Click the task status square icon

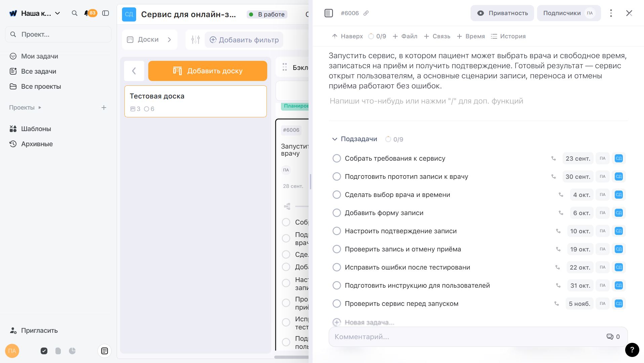pos(328,13)
